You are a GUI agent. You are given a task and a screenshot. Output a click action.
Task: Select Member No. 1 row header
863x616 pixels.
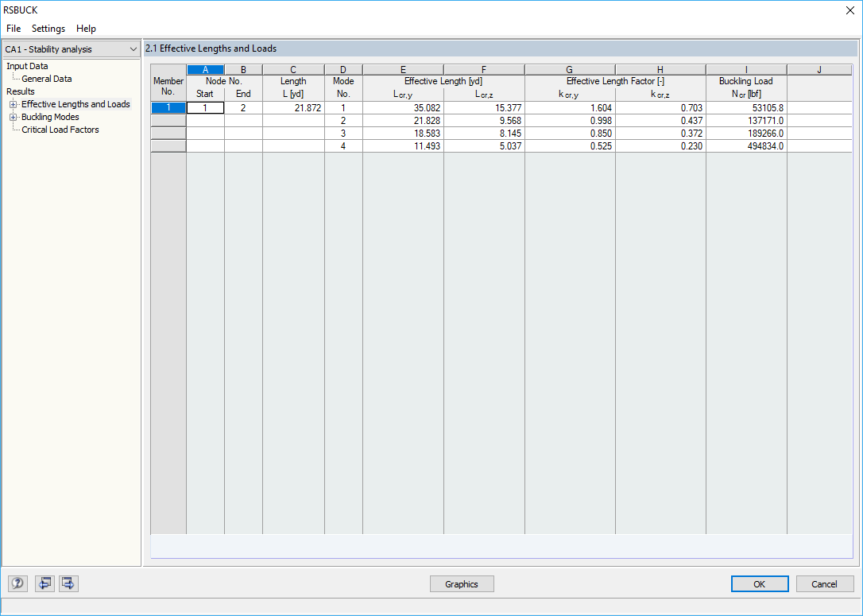tap(168, 108)
